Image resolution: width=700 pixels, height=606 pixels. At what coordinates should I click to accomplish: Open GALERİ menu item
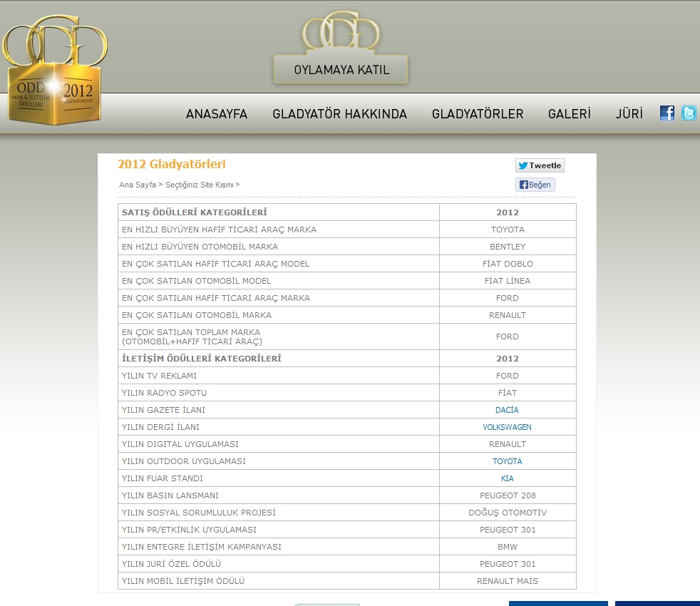[x=570, y=114]
